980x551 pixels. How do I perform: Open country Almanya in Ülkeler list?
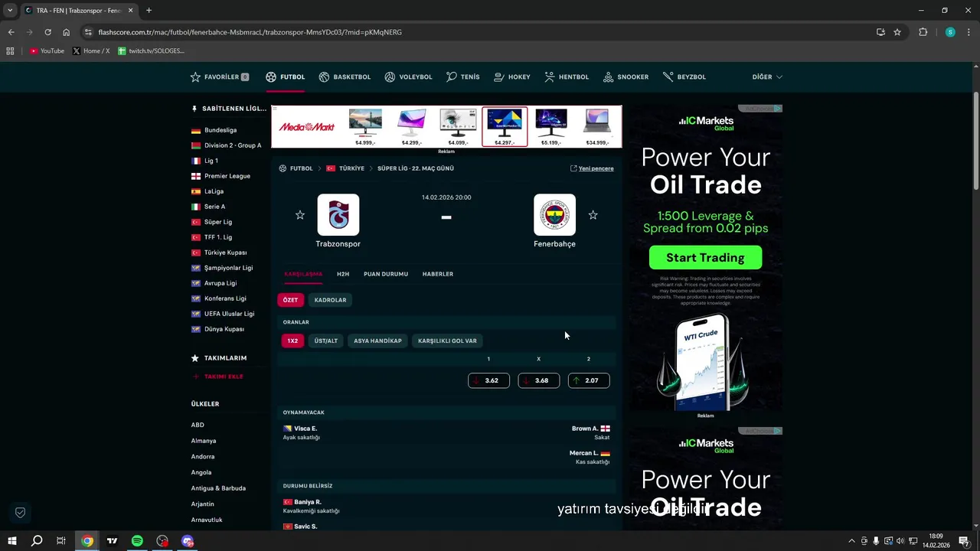(x=204, y=441)
